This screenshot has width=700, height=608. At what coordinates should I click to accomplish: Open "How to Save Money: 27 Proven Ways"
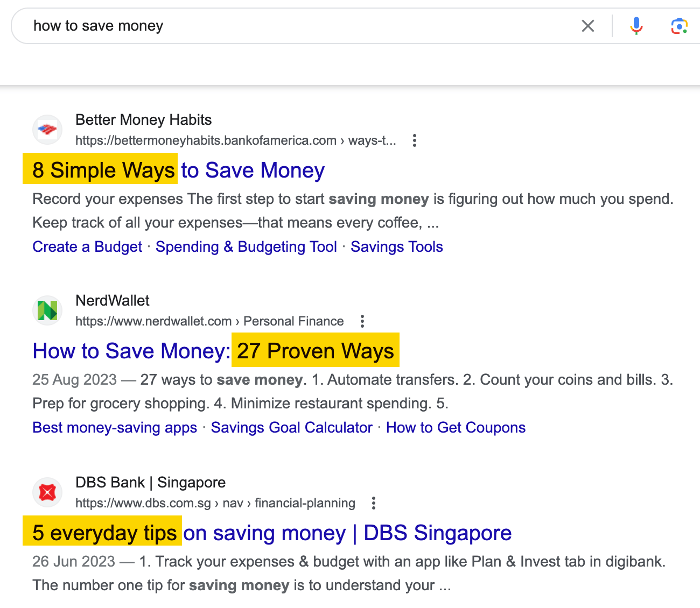(x=213, y=351)
